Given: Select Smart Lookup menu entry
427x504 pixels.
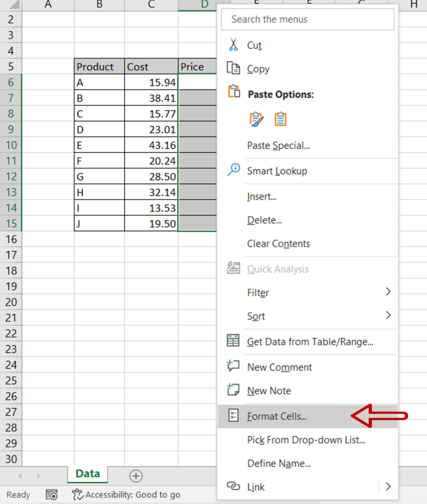Looking at the screenshot, I should [x=307, y=171].
